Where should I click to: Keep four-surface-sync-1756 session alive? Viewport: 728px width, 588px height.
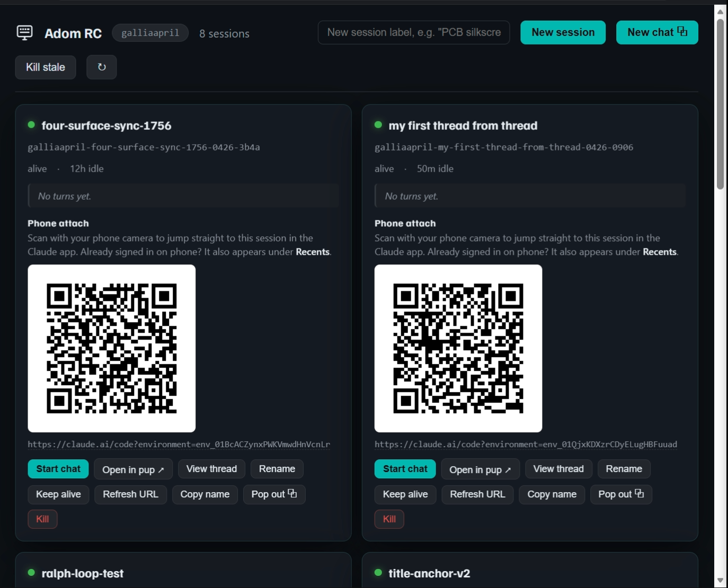(58, 494)
